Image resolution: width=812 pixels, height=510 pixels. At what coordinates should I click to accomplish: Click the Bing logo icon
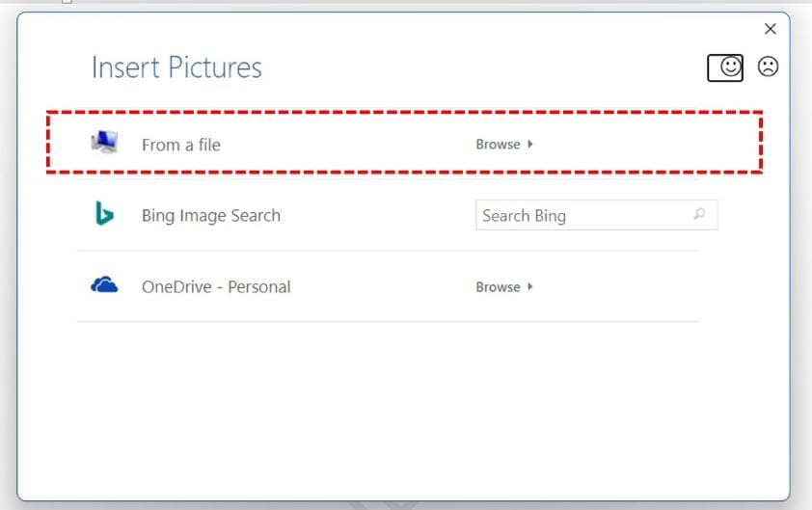tap(104, 214)
